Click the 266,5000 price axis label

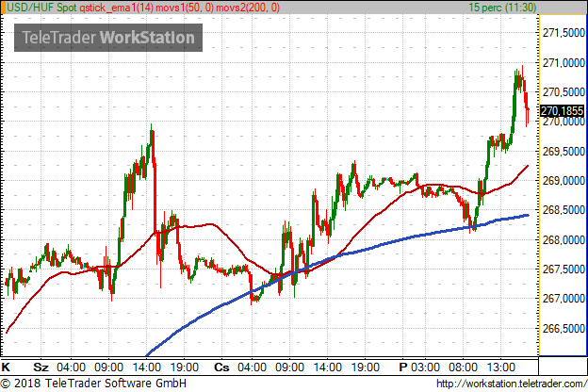point(563,328)
